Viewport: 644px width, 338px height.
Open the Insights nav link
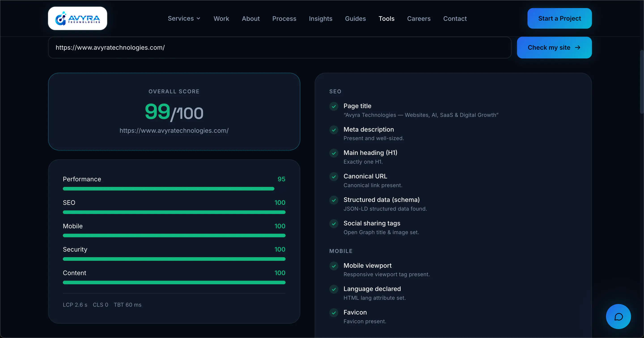coord(320,19)
